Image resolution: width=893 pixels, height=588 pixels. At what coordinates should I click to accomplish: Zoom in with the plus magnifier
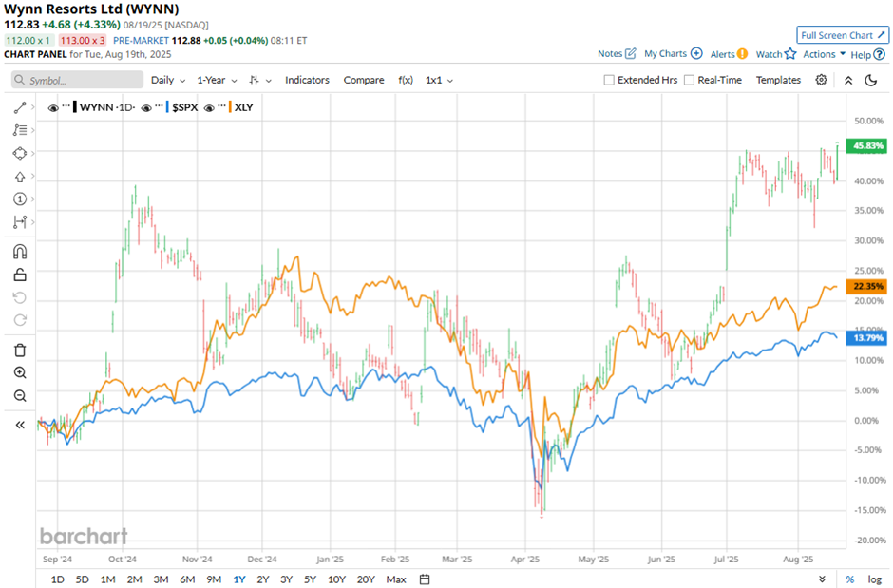point(20,372)
